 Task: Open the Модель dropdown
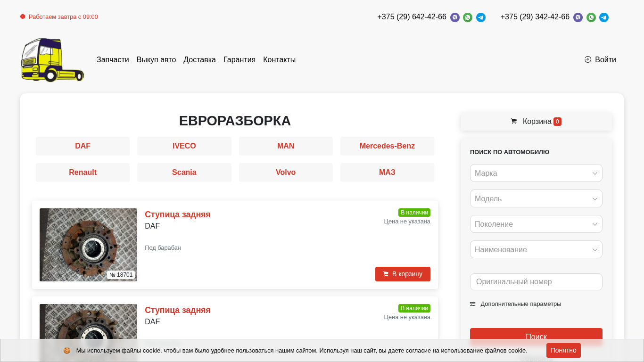[x=536, y=198]
